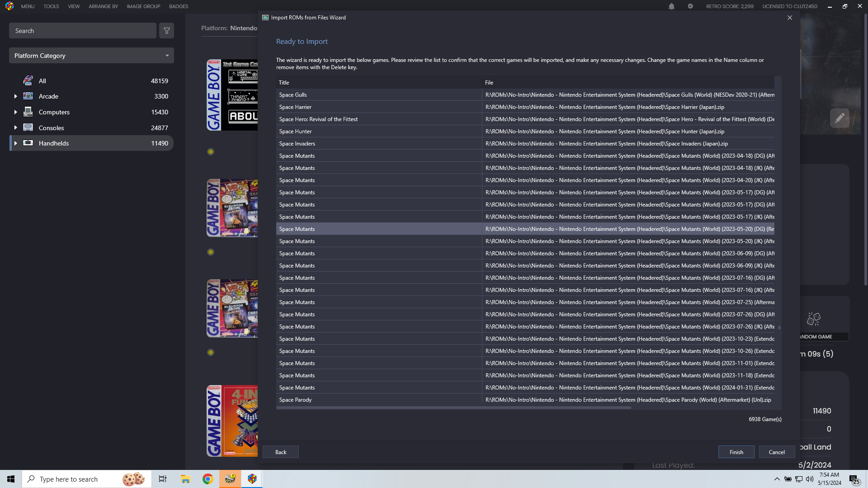Click the taskbar search box
Screen dimensions: 868x488
pos(87,479)
